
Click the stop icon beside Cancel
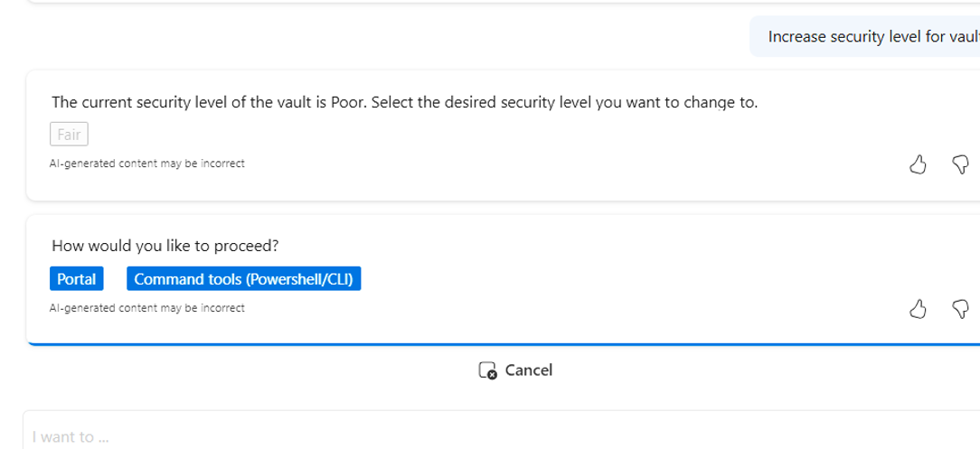tap(487, 370)
